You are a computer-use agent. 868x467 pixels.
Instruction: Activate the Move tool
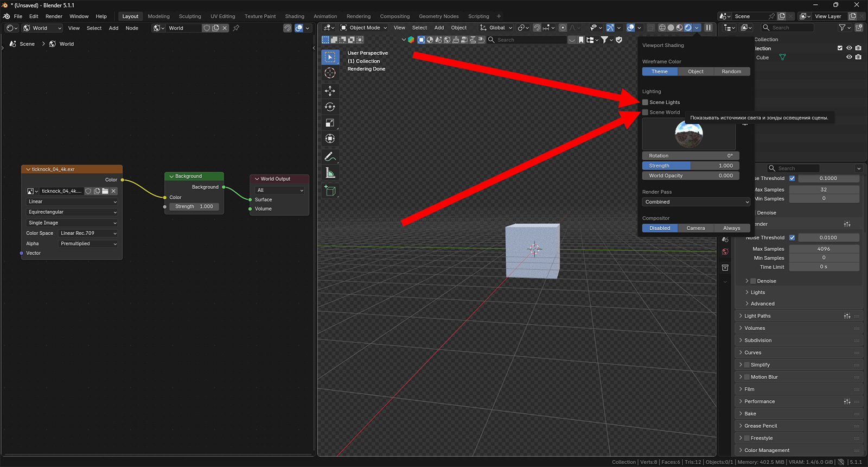330,91
